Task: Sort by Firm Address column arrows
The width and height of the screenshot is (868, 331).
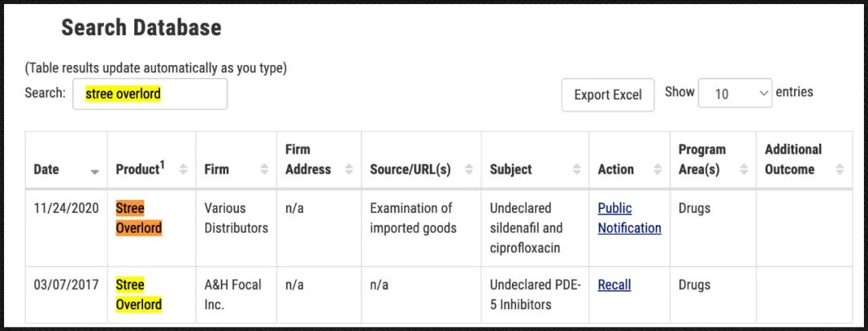Action: [x=350, y=170]
